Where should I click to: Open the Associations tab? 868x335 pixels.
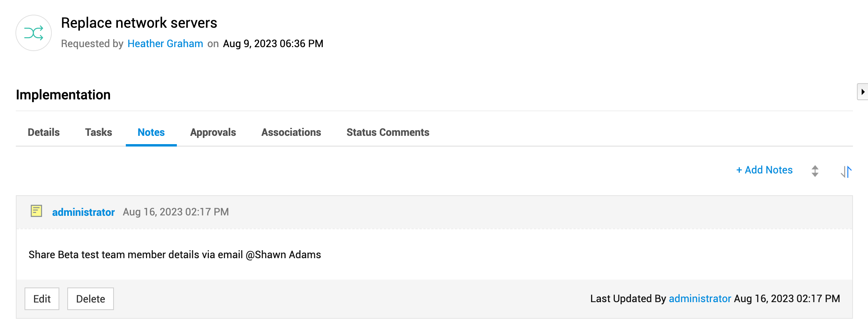point(291,132)
